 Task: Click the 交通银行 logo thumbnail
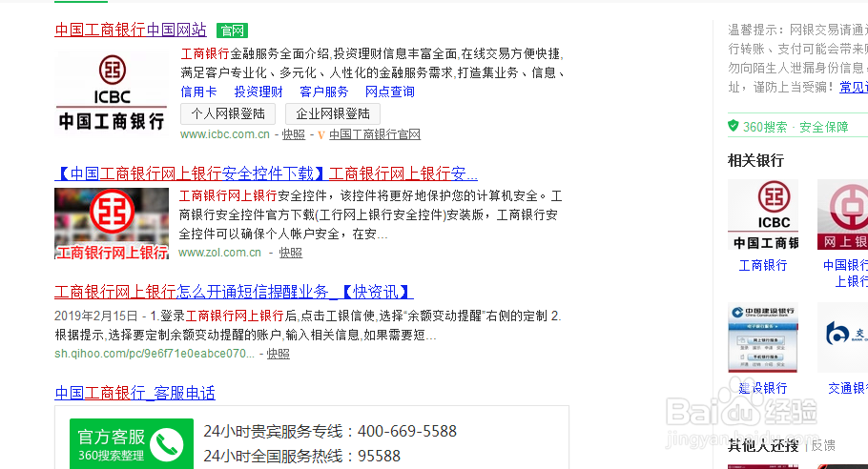coord(842,337)
